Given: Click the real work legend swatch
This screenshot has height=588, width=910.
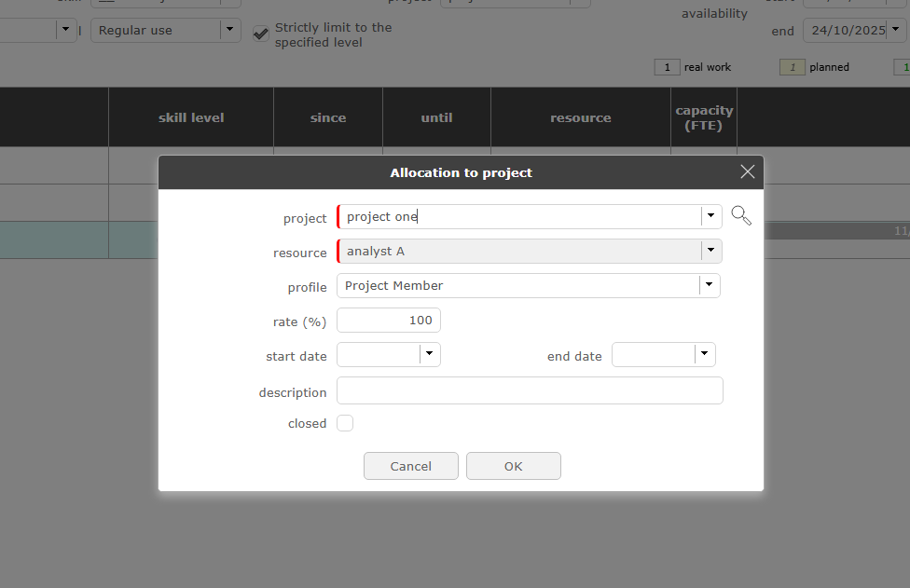Looking at the screenshot, I should tap(667, 67).
